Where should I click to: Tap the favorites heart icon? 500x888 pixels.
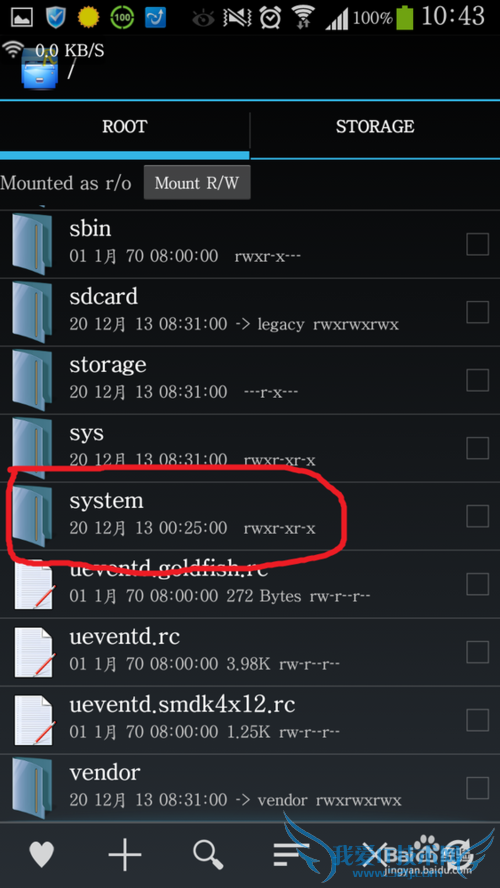coord(41,854)
